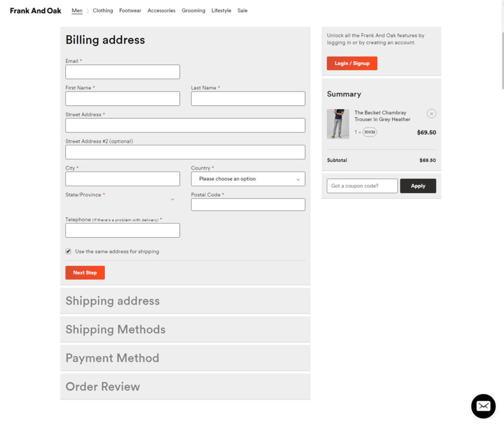Go to the Sale section

point(242,10)
